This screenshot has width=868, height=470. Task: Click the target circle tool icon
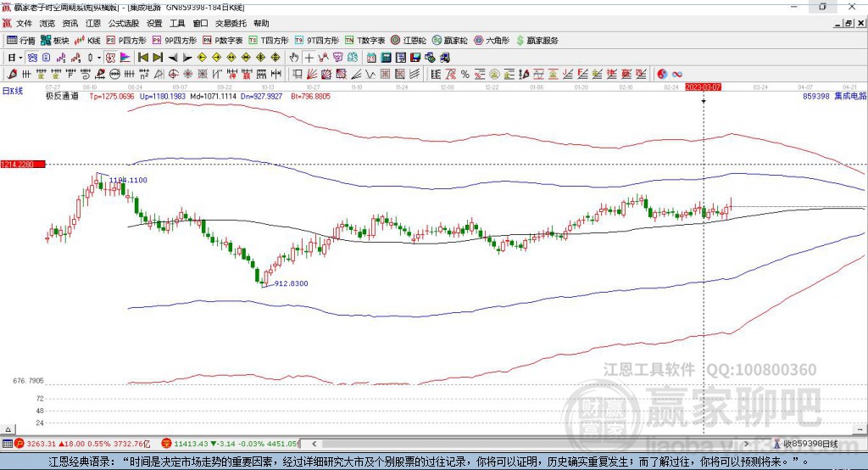click(173, 75)
